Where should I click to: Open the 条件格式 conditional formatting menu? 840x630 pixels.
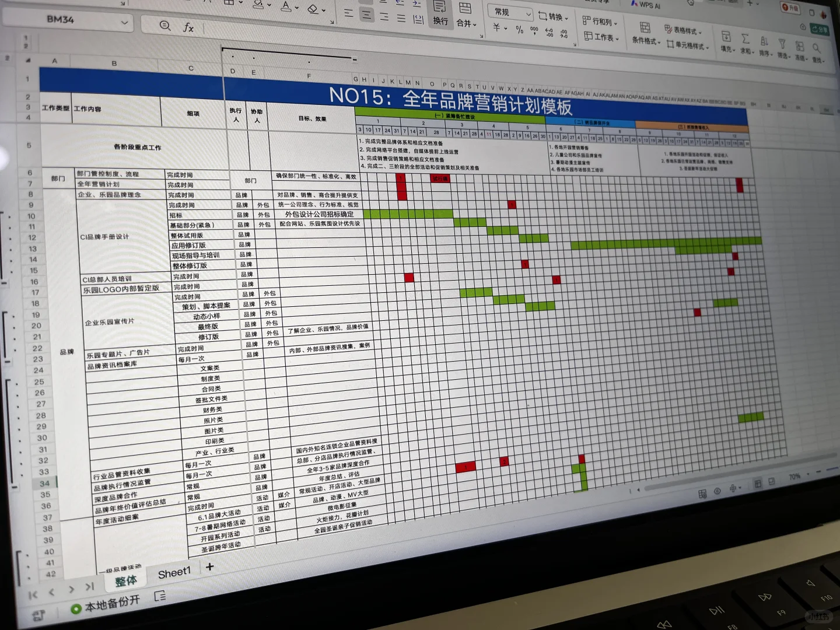point(646,34)
